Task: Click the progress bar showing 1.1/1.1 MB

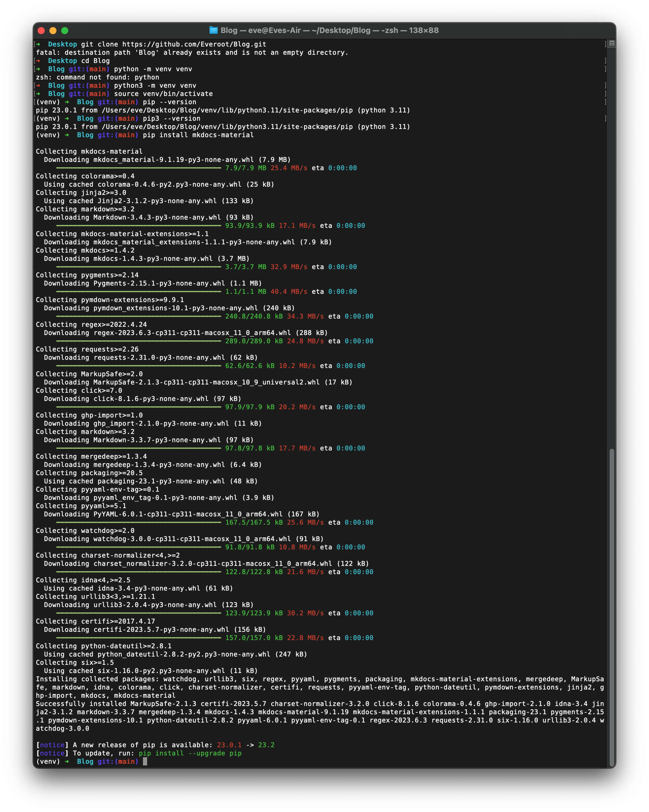Action: click(x=139, y=291)
